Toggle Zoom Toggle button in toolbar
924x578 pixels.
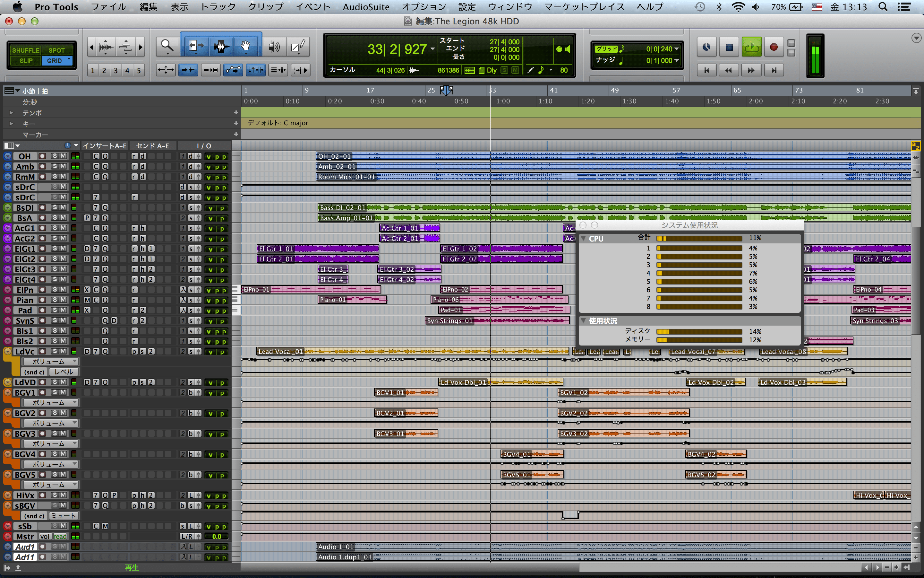point(166,70)
